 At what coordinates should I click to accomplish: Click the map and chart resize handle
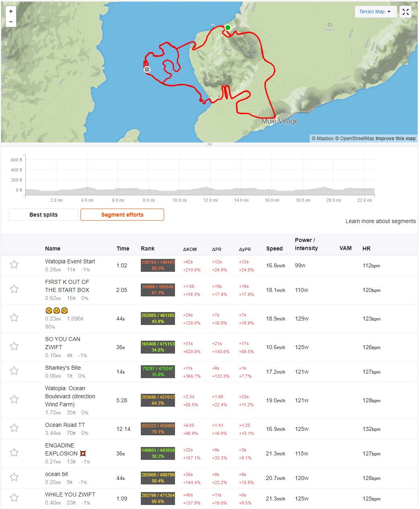(x=209, y=144)
